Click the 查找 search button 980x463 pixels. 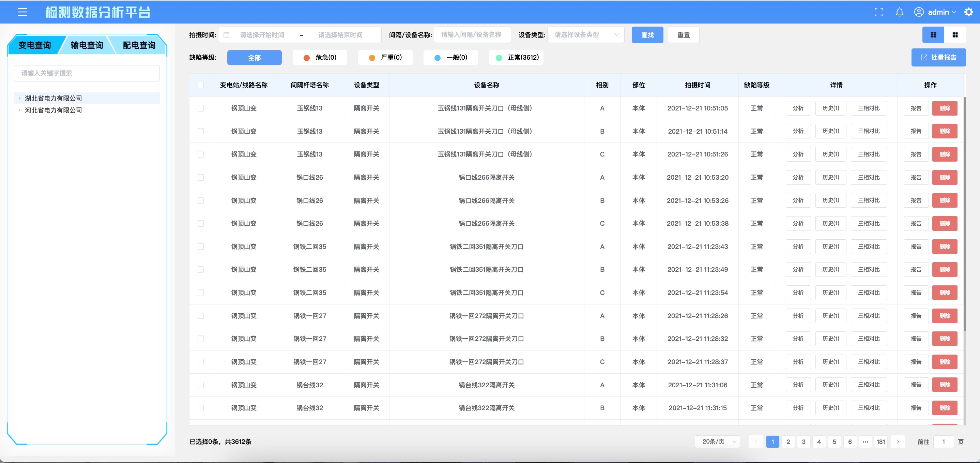[647, 35]
